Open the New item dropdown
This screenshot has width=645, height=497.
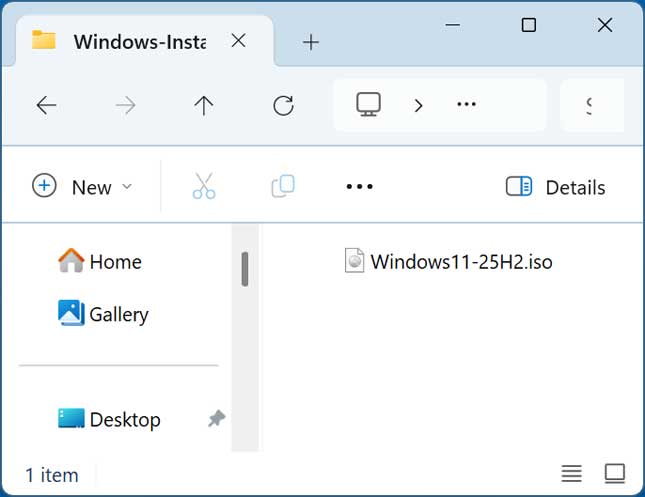[x=82, y=186]
